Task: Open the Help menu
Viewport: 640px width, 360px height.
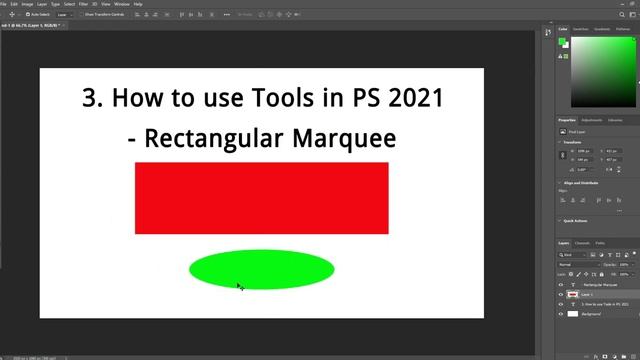Action: pos(138,4)
